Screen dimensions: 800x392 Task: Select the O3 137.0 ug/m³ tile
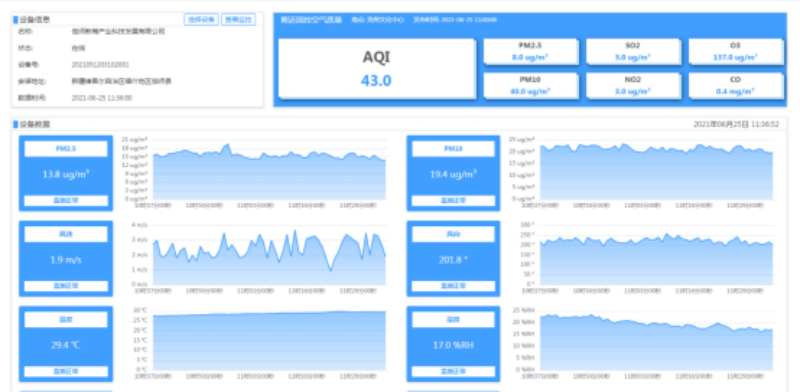pyautogui.click(x=735, y=51)
